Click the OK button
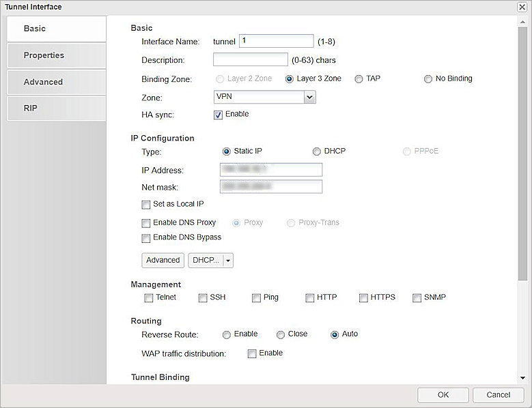The width and height of the screenshot is (532, 408). (x=443, y=395)
